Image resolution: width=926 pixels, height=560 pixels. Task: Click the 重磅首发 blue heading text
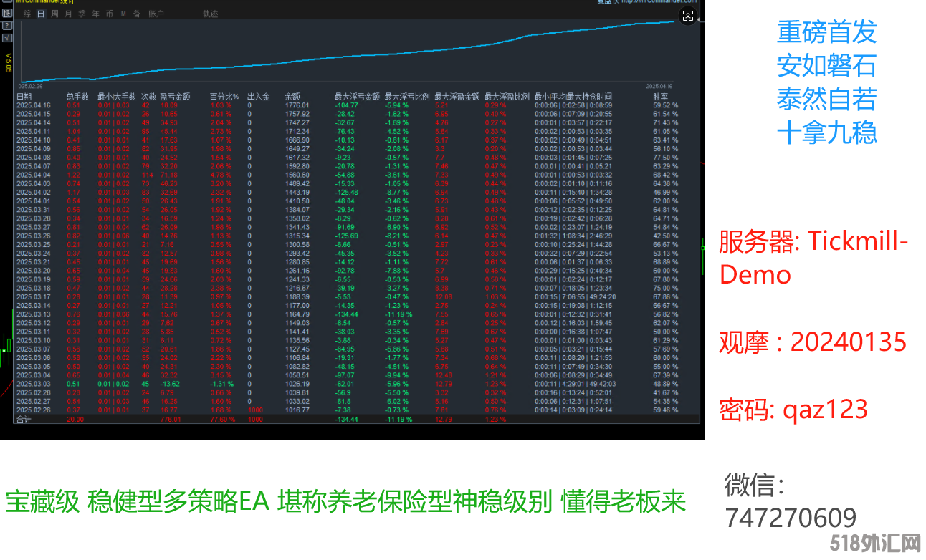[x=827, y=32]
